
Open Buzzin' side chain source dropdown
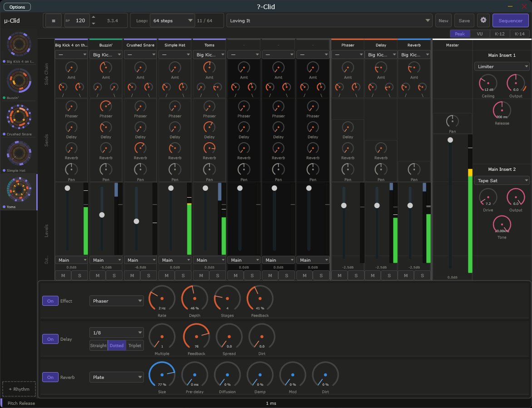(x=106, y=55)
